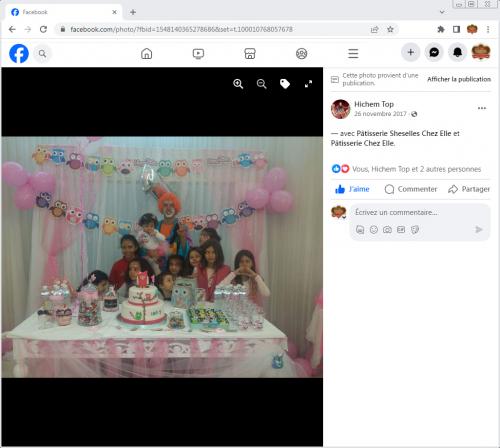
Task: Open Hichem Top profile name
Action: pyautogui.click(x=374, y=104)
